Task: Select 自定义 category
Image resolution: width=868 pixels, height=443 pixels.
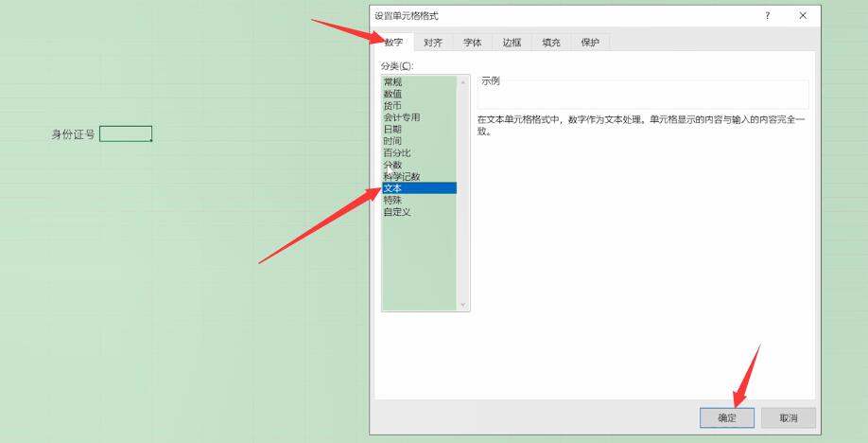Action: 419,212
